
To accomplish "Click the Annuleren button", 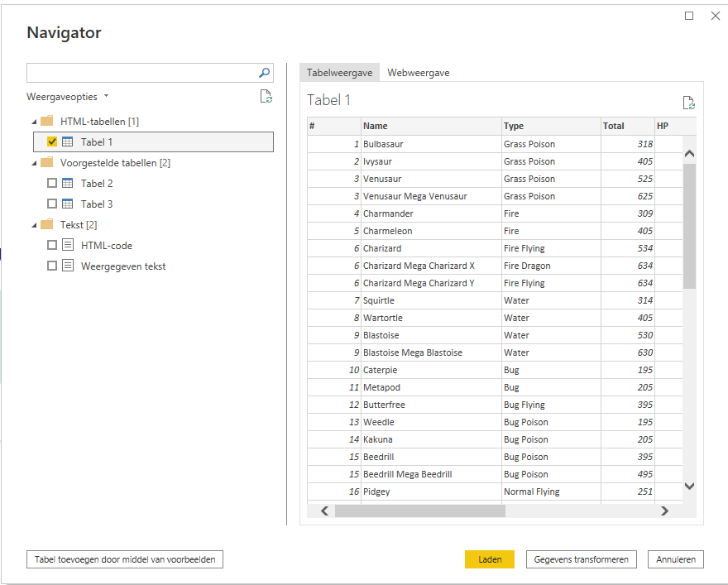I will [676, 559].
